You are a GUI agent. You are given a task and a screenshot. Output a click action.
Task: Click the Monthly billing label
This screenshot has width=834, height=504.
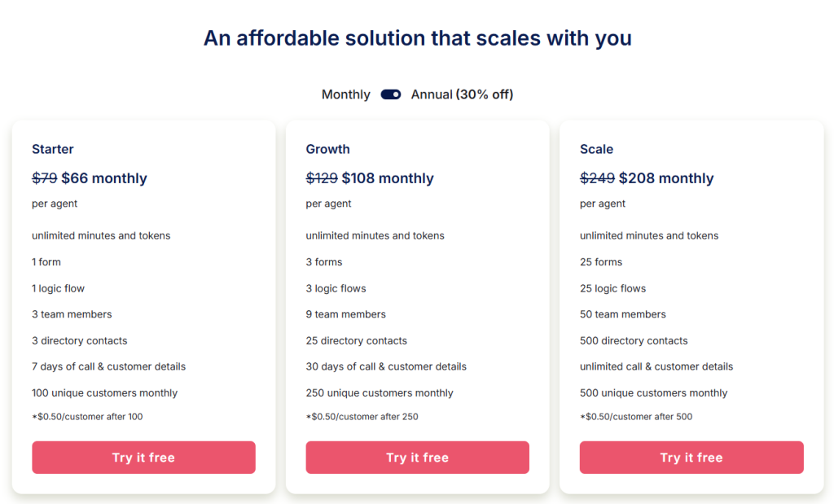(345, 94)
